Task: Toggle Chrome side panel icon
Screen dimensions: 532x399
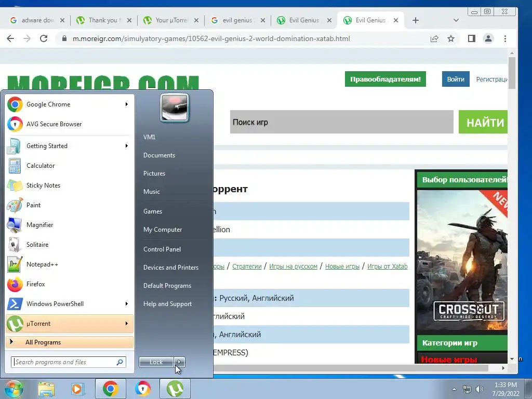Action: 472,38
